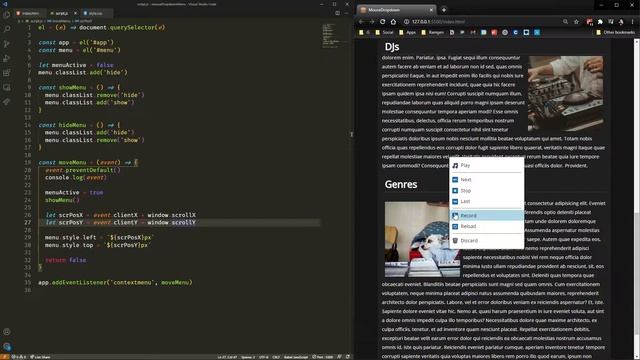Click the const moveMenu line 19

(x=88, y=162)
